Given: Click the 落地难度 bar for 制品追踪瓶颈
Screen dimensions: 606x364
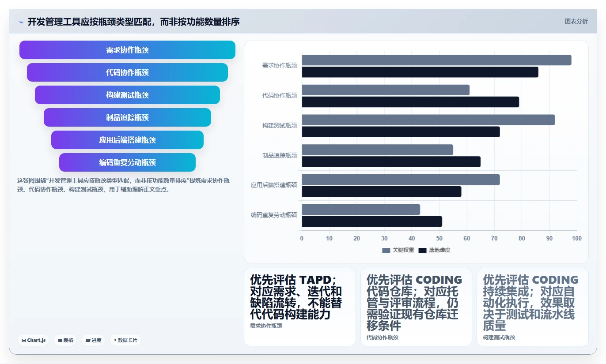Looking at the screenshot, I should pos(391,161).
